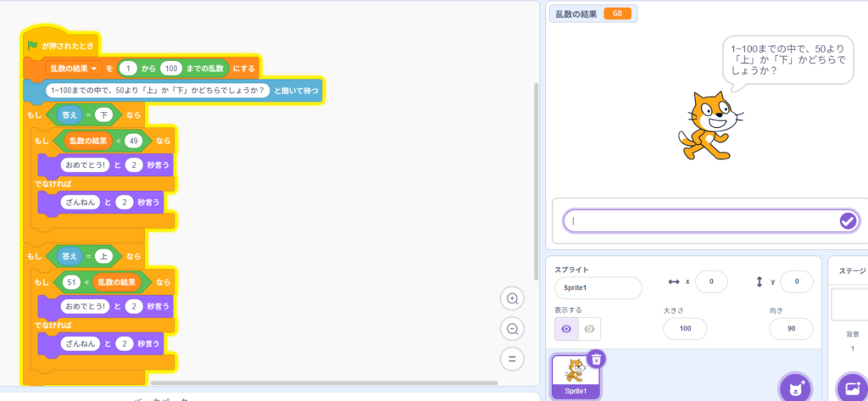The height and width of the screenshot is (401, 868).
Task: Reset workspace zoom with equals icon
Action: [512, 359]
